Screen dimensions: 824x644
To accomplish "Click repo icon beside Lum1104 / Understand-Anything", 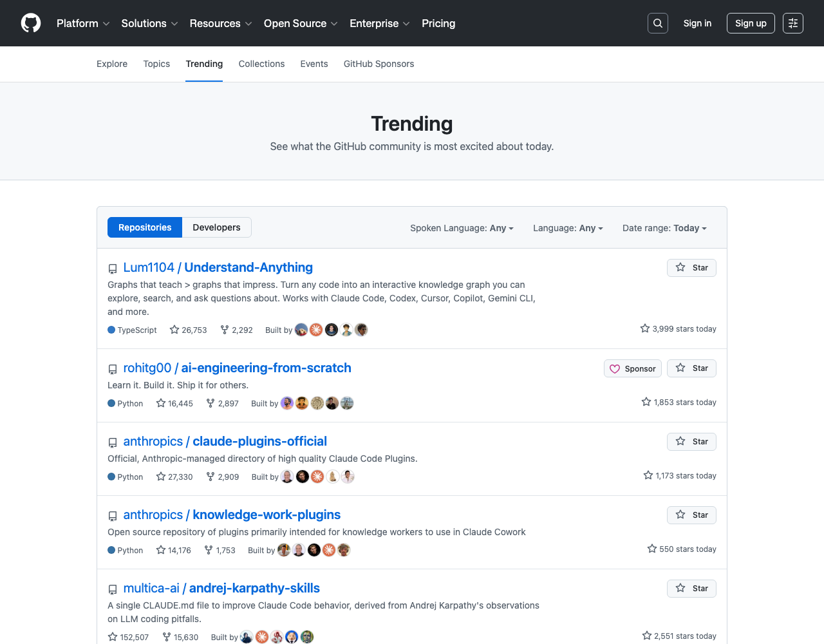I will pyautogui.click(x=113, y=269).
